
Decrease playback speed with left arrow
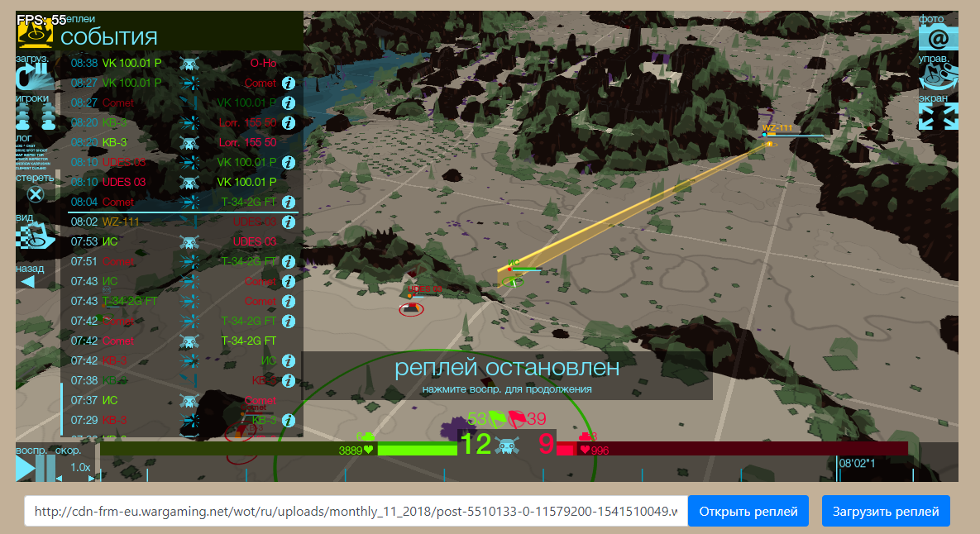60,479
